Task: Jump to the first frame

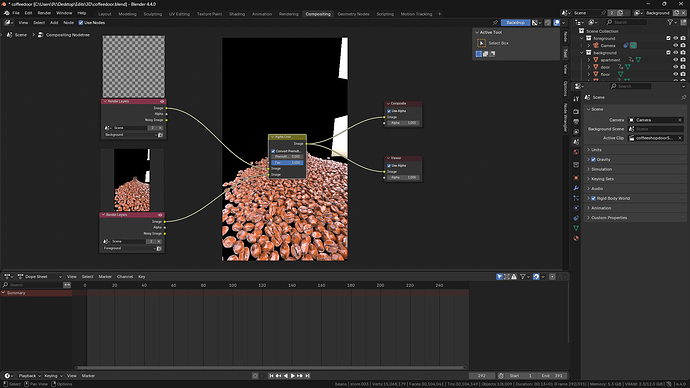Action: tap(271, 376)
